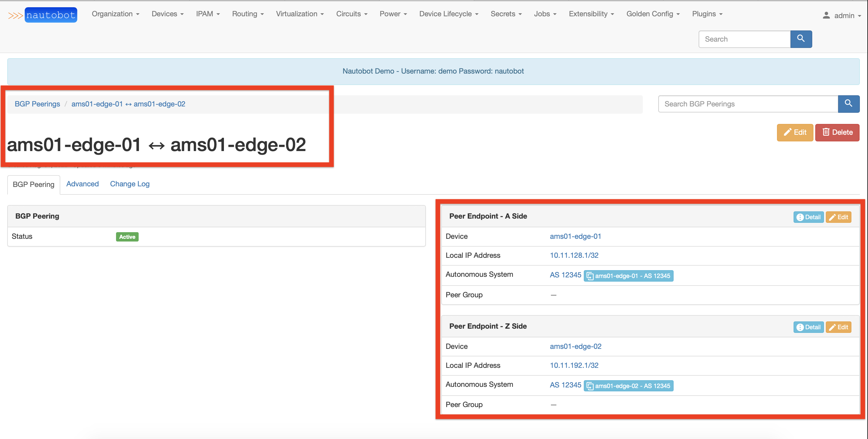This screenshot has width=868, height=439.
Task: Switch to the Advanced tab
Action: tap(82, 184)
